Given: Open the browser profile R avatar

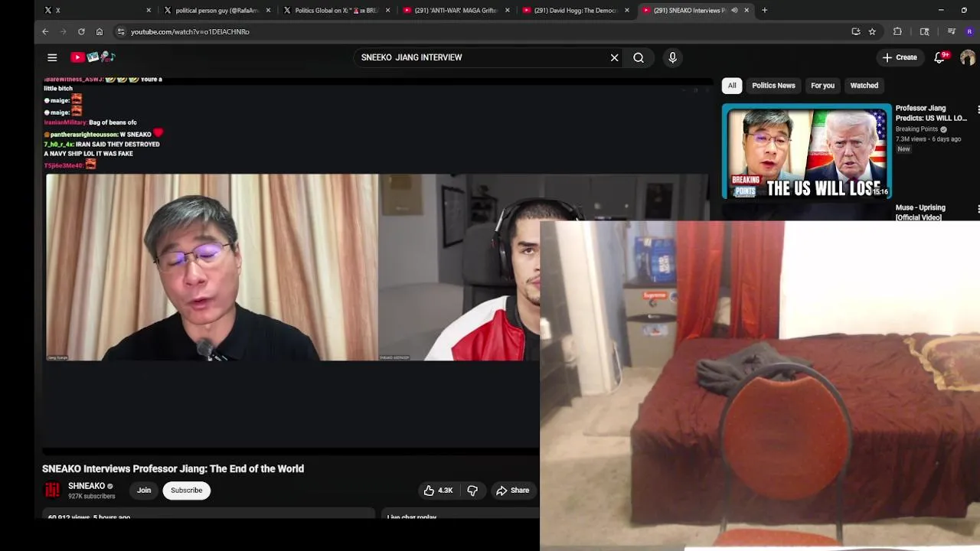Looking at the screenshot, I should (970, 31).
